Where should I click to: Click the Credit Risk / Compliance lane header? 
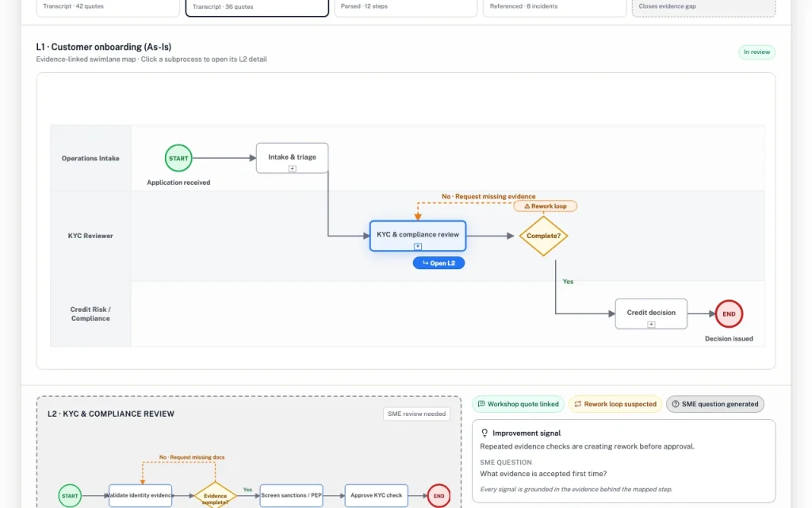[90, 314]
